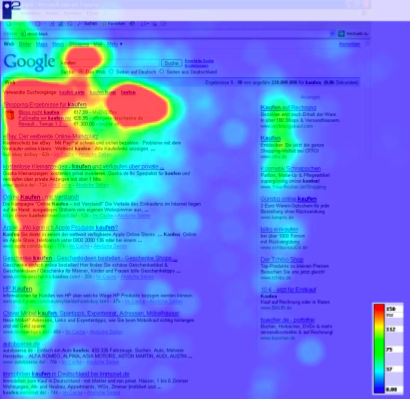
Task: Open the Clever Möbel kaufen result title
Action: pos(91,313)
